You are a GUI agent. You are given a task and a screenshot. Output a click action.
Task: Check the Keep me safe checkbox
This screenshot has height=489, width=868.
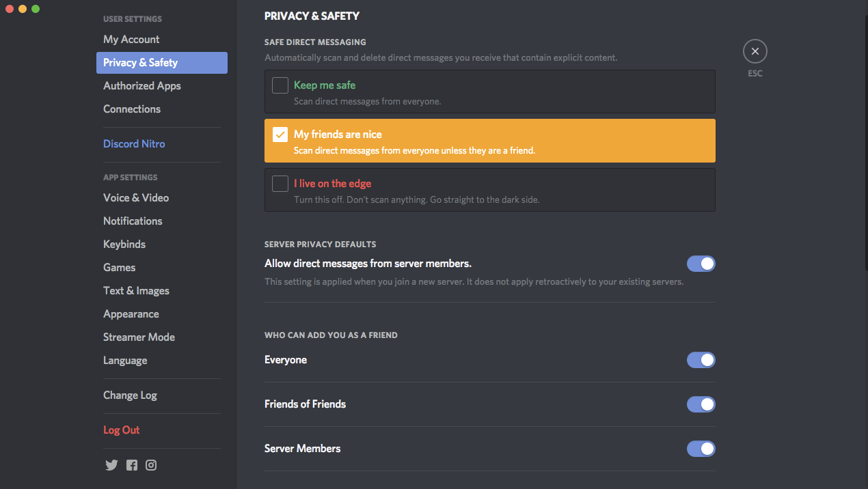(x=280, y=85)
